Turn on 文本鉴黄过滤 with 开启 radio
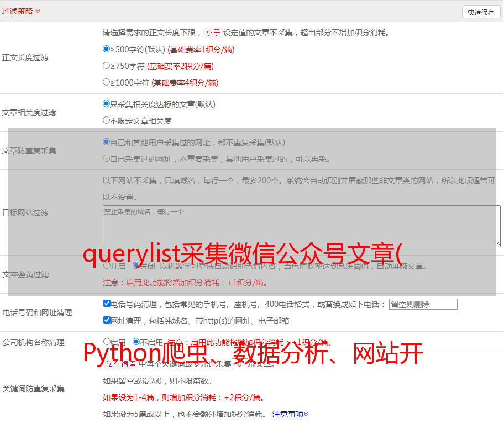The image size is (504, 424). pyautogui.click(x=107, y=266)
